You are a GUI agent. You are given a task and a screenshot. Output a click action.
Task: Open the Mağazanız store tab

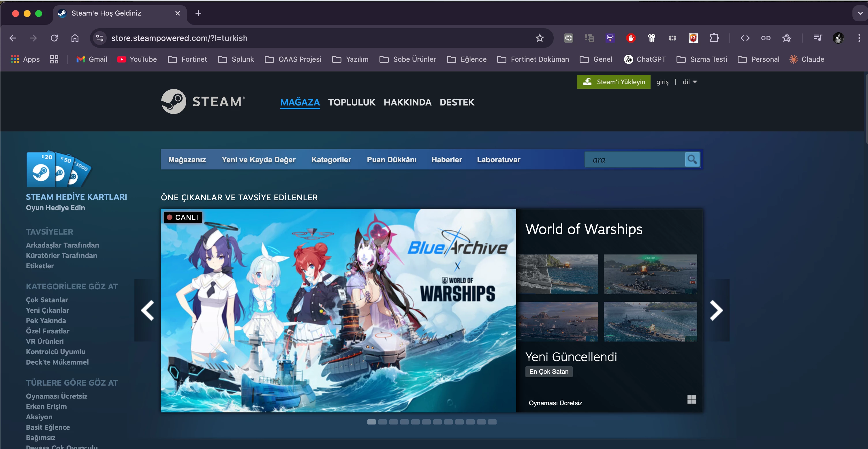187,160
